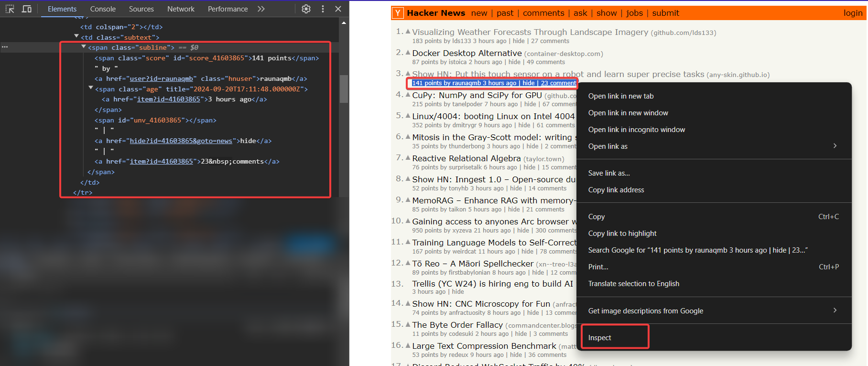868x366 pixels.
Task: Collapse the span class="subline" node
Action: (84, 47)
